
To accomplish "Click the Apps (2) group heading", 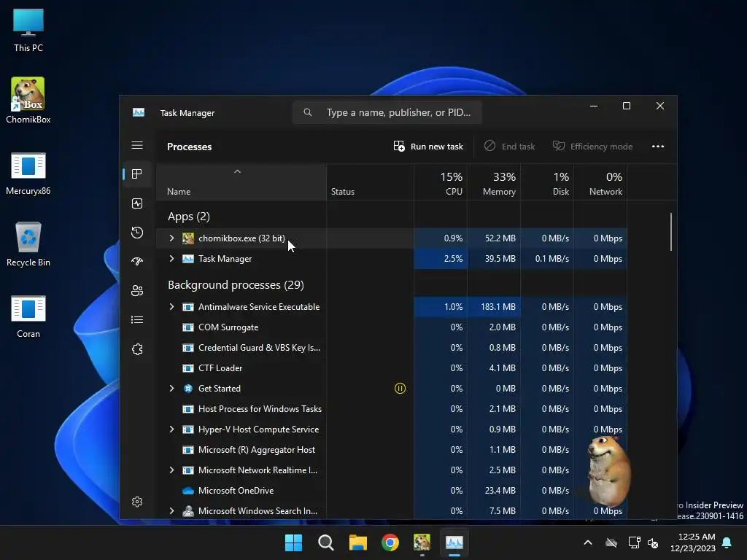I will tap(189, 217).
